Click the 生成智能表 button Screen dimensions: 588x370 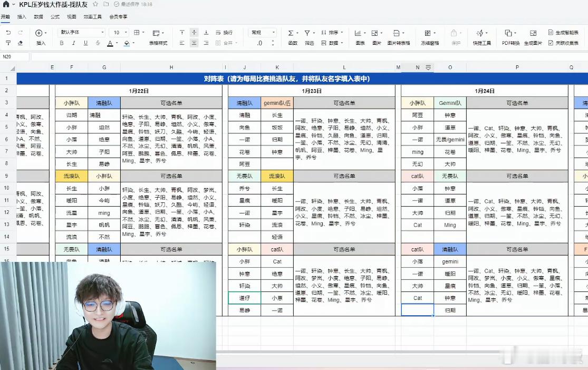563,33
